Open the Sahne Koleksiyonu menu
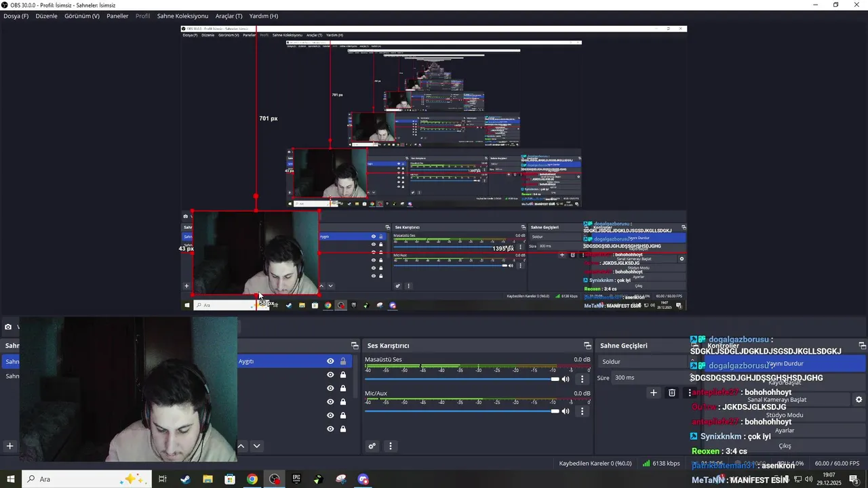868x488 pixels. click(182, 16)
